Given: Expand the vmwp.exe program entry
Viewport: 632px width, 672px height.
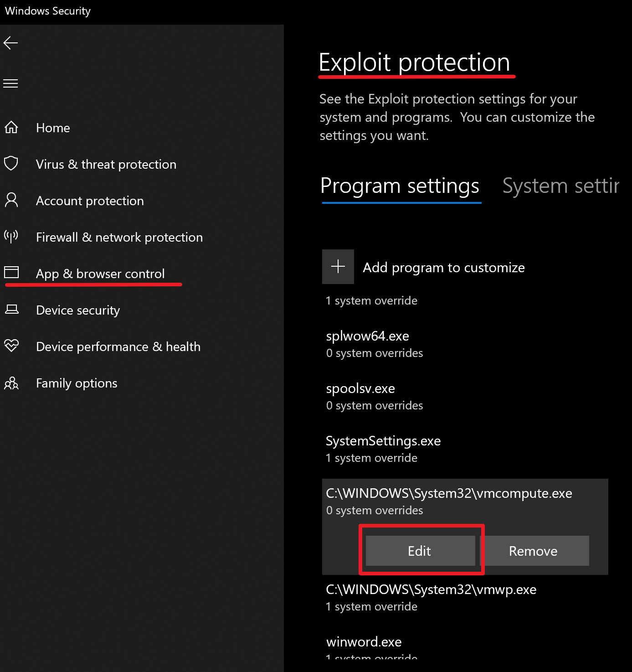Looking at the screenshot, I should (431, 597).
